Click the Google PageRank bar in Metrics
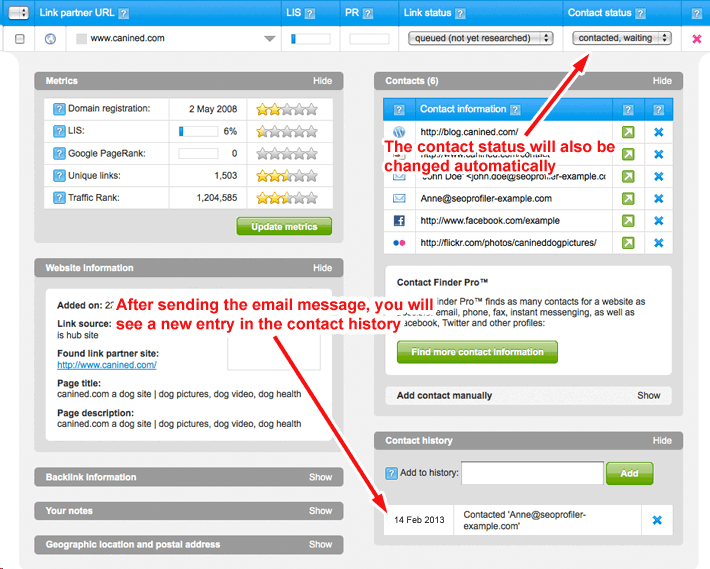Image resolution: width=710 pixels, height=569 pixels. 198,153
